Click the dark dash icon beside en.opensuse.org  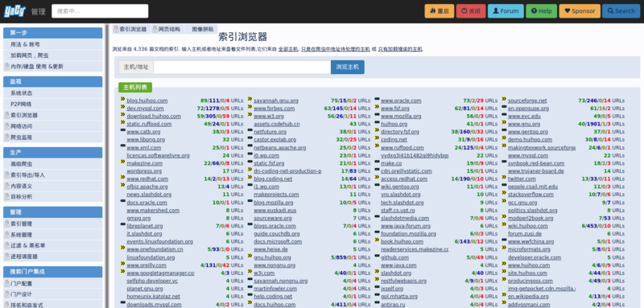click(504, 107)
